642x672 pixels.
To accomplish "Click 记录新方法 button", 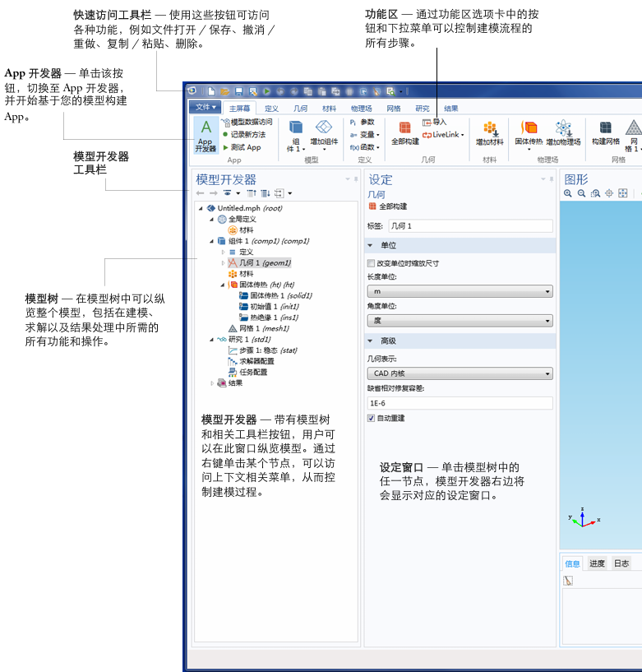I will 244,135.
